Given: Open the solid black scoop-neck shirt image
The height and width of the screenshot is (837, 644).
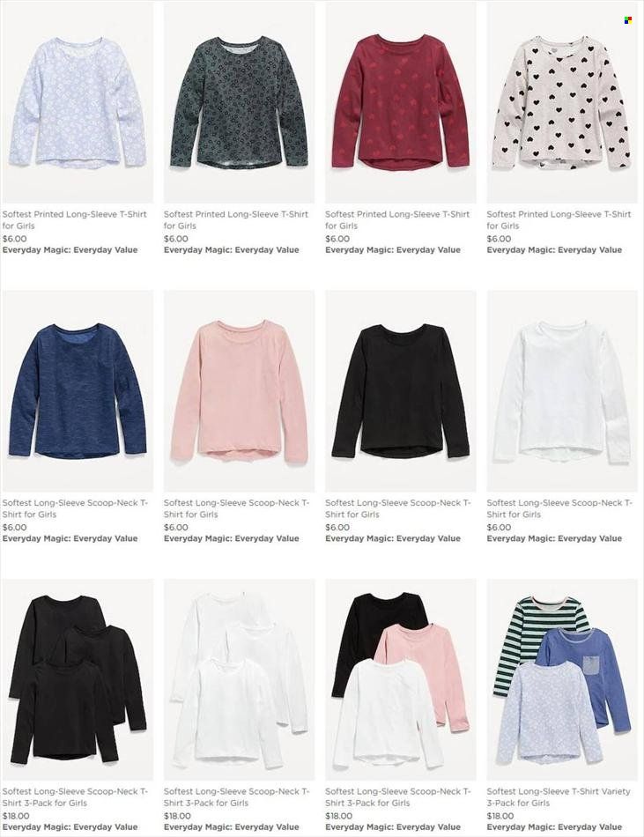Looking at the screenshot, I should (400, 390).
